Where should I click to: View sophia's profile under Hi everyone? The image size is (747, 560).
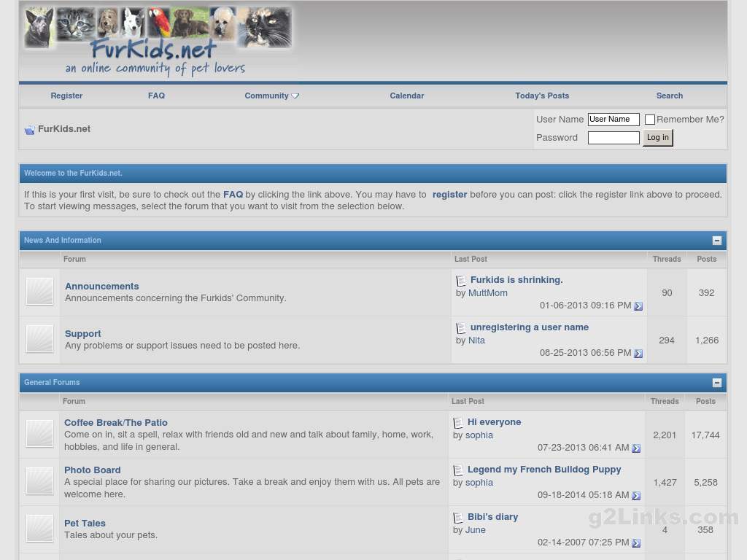[479, 435]
